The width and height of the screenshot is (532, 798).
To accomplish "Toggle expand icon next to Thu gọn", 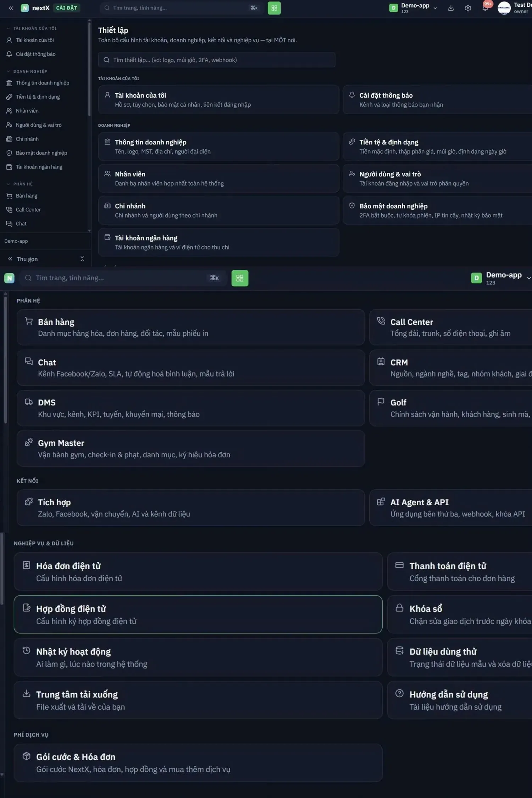I will [x=82, y=259].
